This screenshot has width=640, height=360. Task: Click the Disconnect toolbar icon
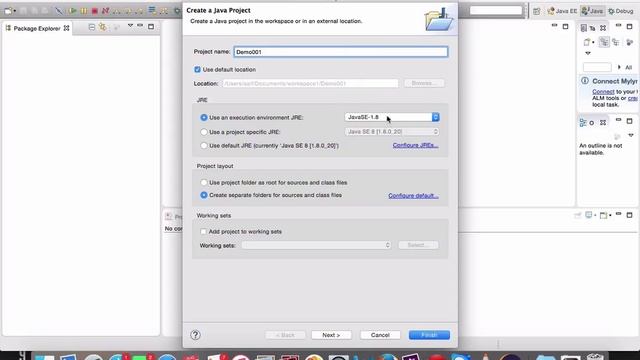coord(106,11)
